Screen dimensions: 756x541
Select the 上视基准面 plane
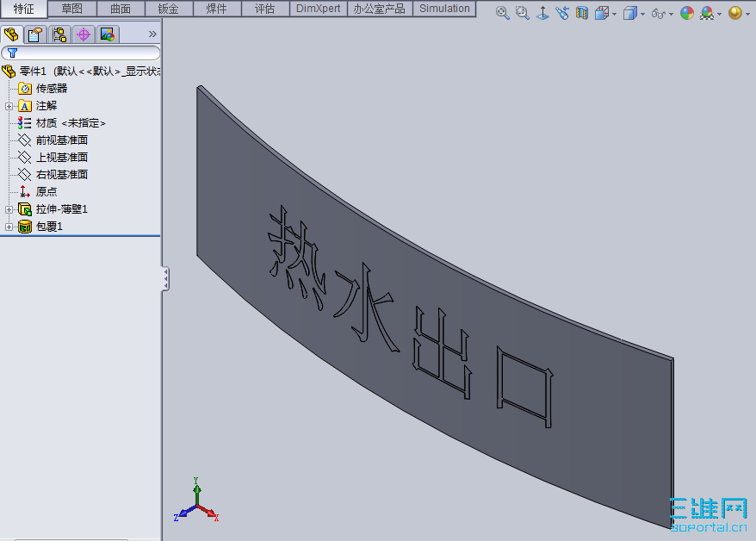(62, 157)
